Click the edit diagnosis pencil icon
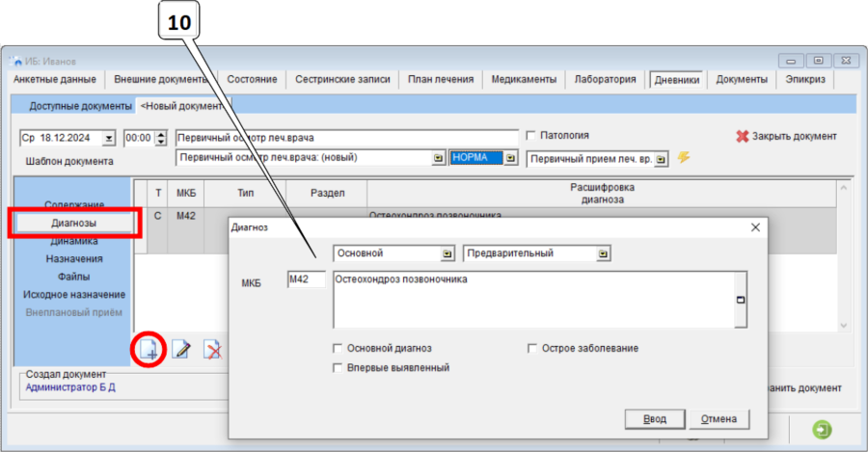 pyautogui.click(x=180, y=350)
